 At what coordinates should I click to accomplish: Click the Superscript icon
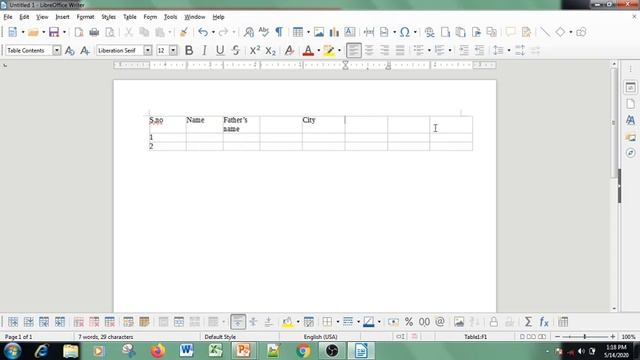coord(255,50)
